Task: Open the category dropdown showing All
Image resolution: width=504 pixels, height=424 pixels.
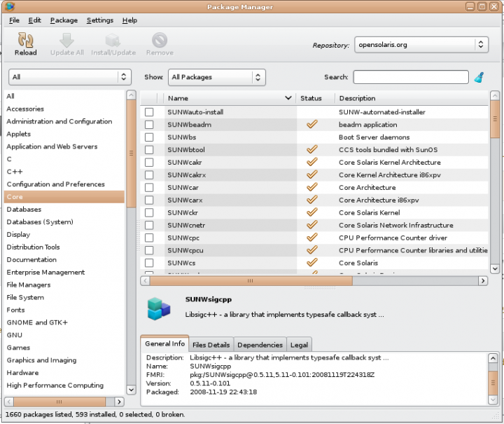Action: [70, 77]
